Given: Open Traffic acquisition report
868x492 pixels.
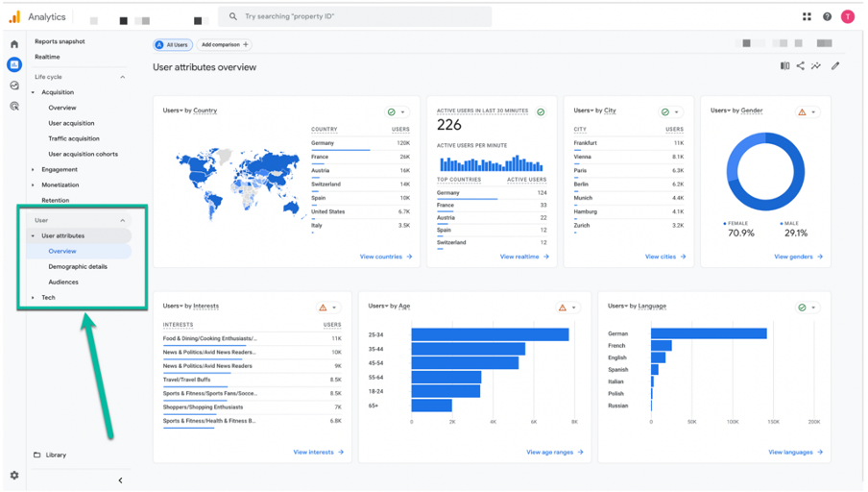Looking at the screenshot, I should coord(74,138).
